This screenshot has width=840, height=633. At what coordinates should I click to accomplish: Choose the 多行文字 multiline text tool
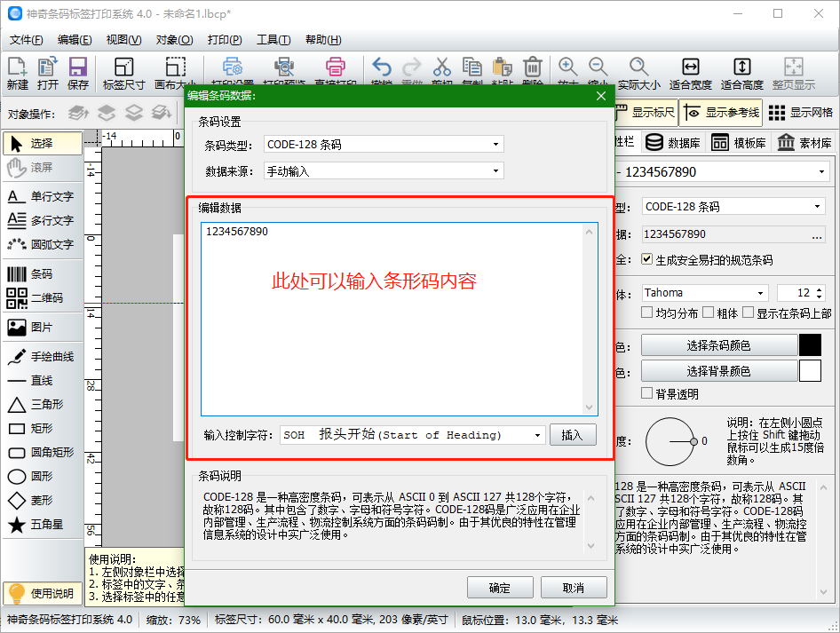43,220
